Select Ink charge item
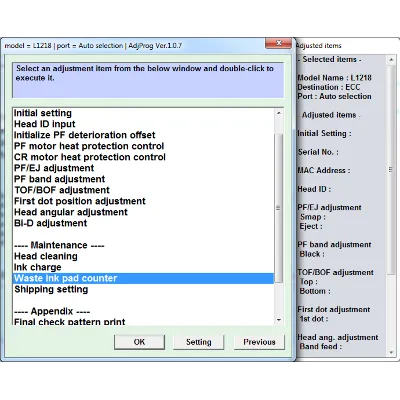 point(143,267)
